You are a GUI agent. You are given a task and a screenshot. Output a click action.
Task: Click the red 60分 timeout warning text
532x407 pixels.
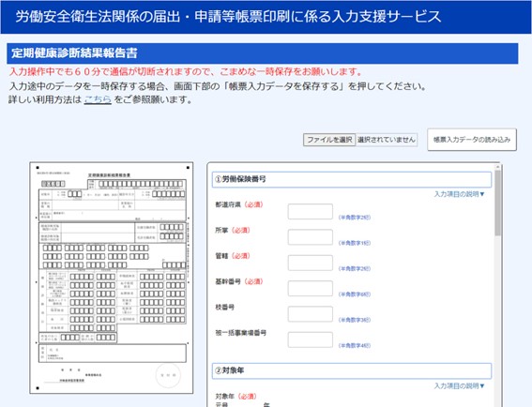[187, 71]
